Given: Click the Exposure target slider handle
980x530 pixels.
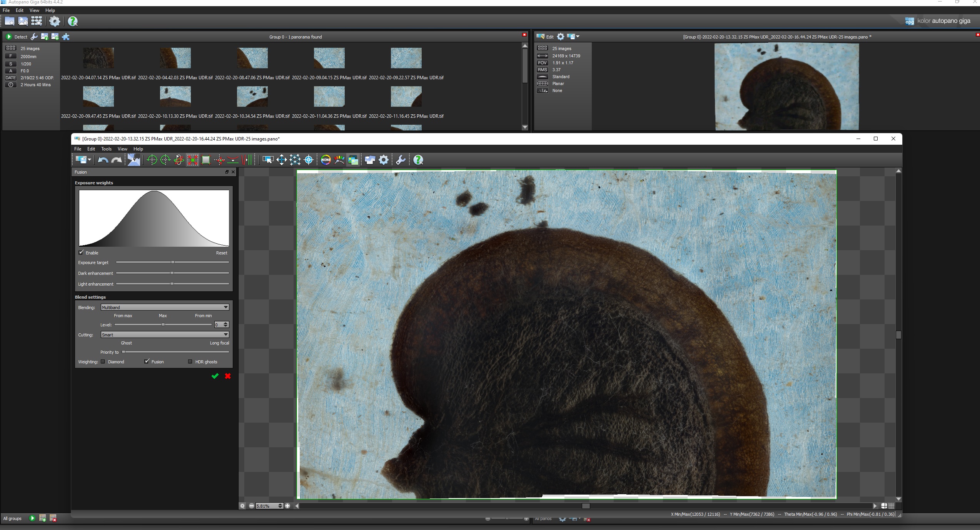Looking at the screenshot, I should pos(173,262).
